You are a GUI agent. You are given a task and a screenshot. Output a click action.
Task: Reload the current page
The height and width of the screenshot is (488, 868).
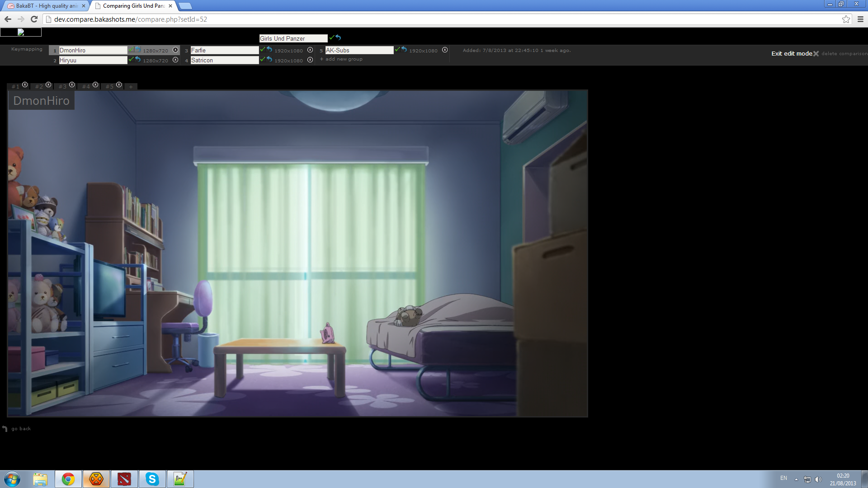click(34, 19)
